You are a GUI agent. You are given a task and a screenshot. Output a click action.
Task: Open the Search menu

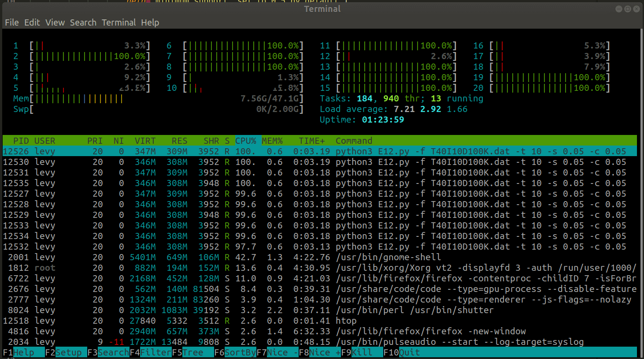click(83, 22)
